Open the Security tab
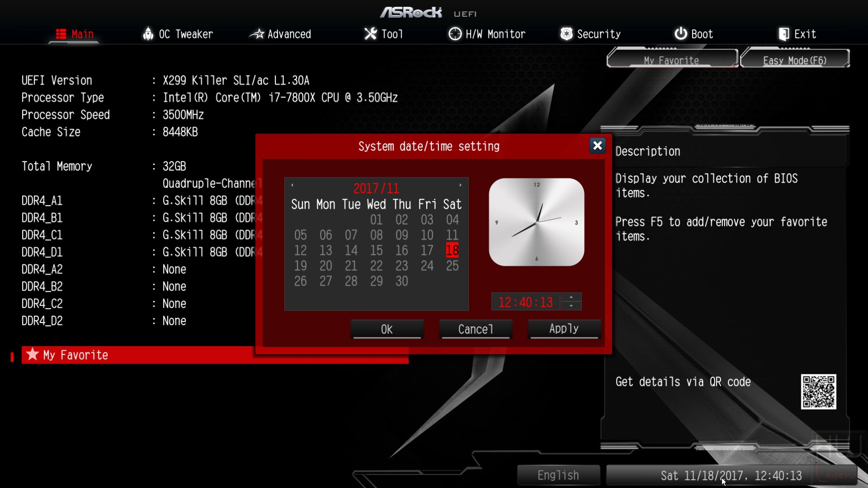868x488 pixels. [x=590, y=34]
